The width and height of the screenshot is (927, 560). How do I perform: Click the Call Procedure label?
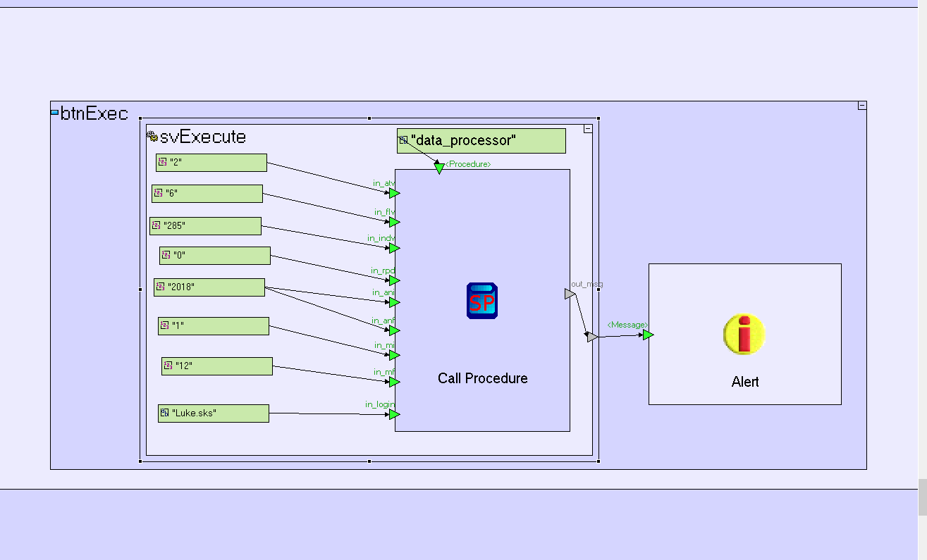[482, 378]
